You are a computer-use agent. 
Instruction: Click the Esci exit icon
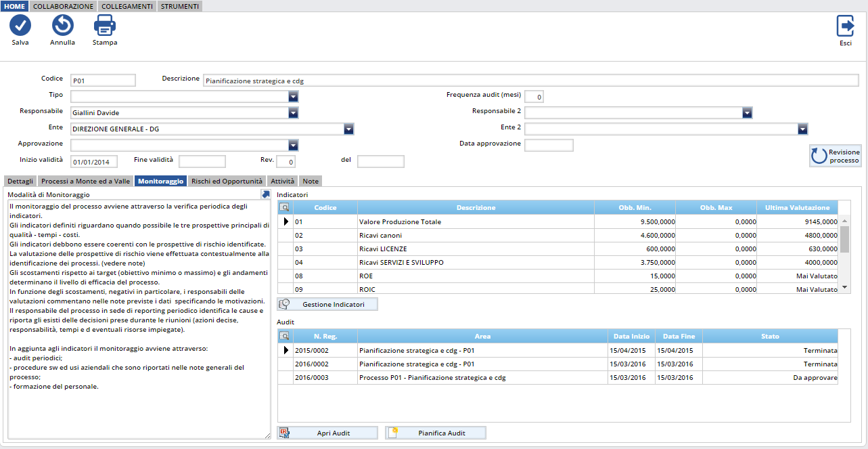845,26
